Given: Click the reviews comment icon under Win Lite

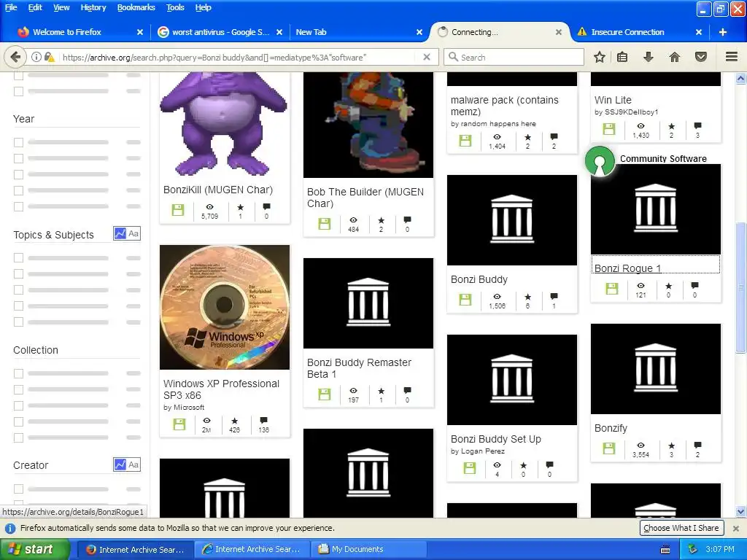Looking at the screenshot, I should [697, 125].
